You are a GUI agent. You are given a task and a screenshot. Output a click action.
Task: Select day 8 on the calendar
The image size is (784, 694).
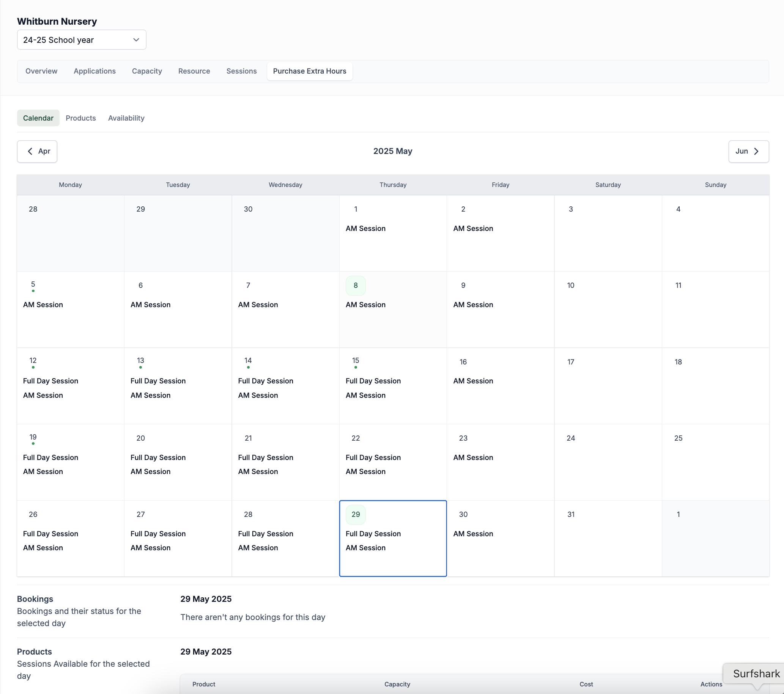(x=356, y=286)
